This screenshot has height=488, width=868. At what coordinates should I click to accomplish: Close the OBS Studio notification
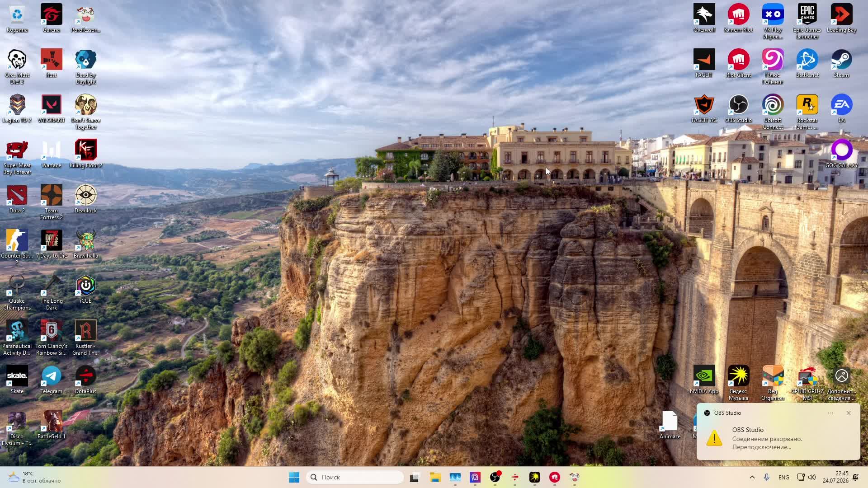tap(849, 413)
